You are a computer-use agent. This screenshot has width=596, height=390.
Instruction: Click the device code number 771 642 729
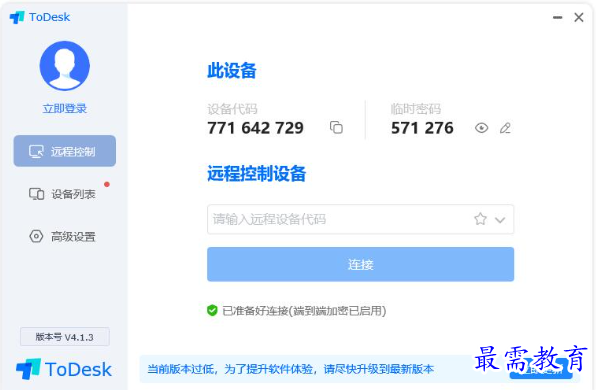(x=255, y=128)
